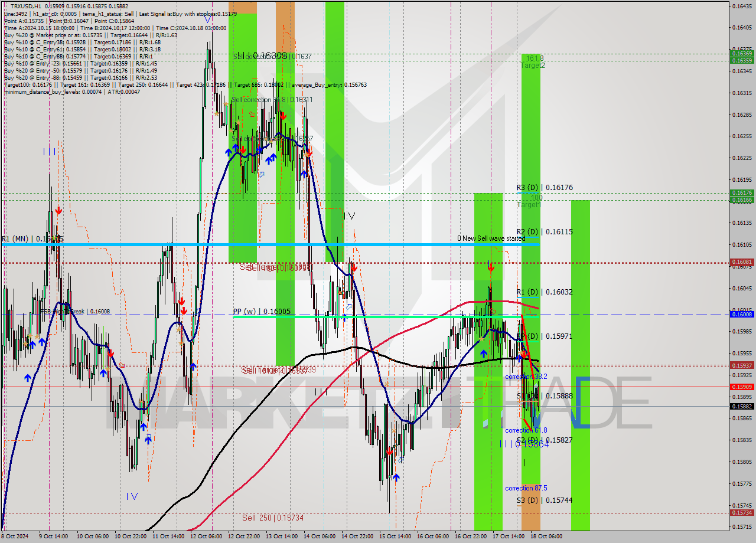
Task: Click the R2 (D) | 0.16115 pivot label
Action: pyautogui.click(x=545, y=232)
